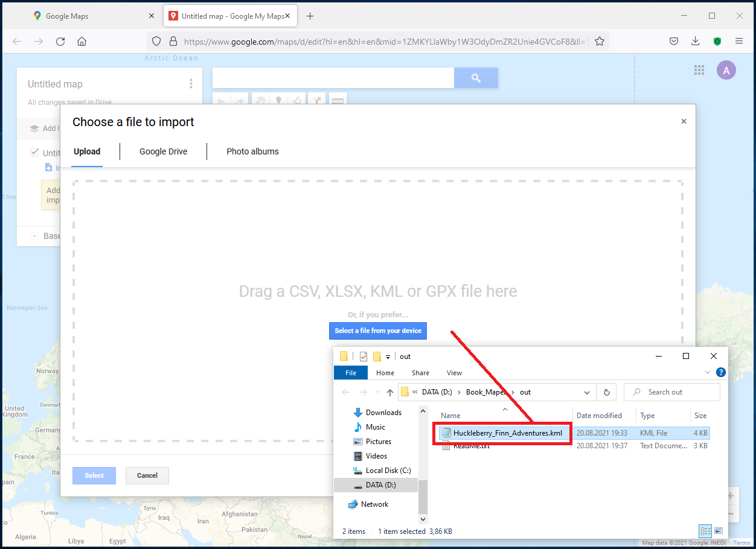This screenshot has height=549, width=756.
Task: Open the Explorer Share ribbon tab
Action: (x=420, y=373)
